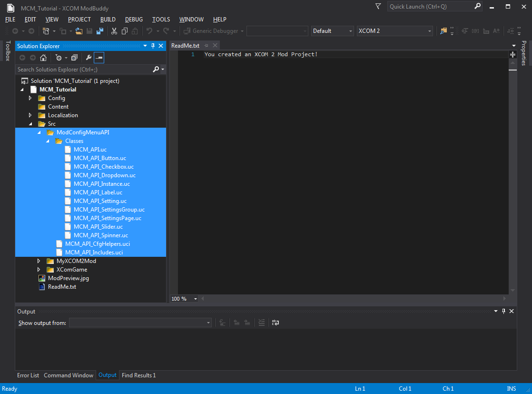This screenshot has width=532, height=394.
Task: Close the Solution Explorer panel
Action: coord(161,46)
